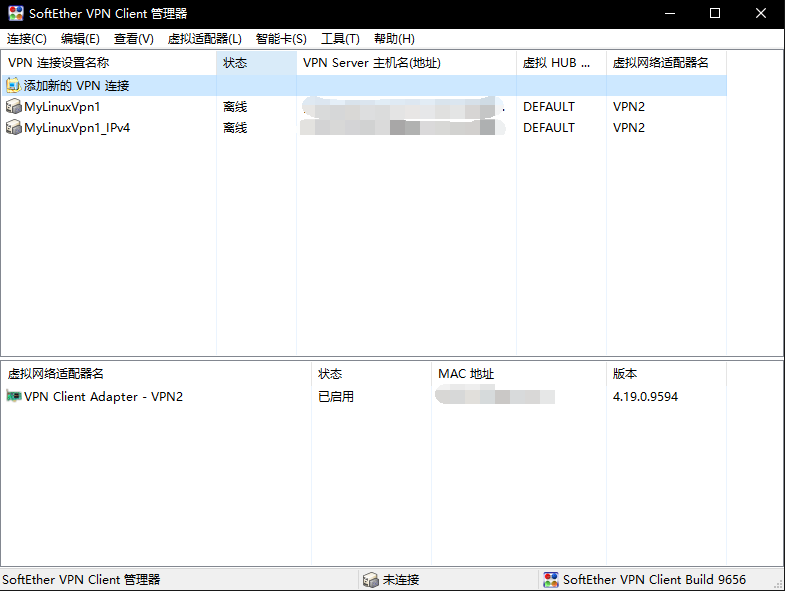Click DEFAULT hub of MyLinuxVpn1 row
The image size is (785, 591).
tap(549, 107)
